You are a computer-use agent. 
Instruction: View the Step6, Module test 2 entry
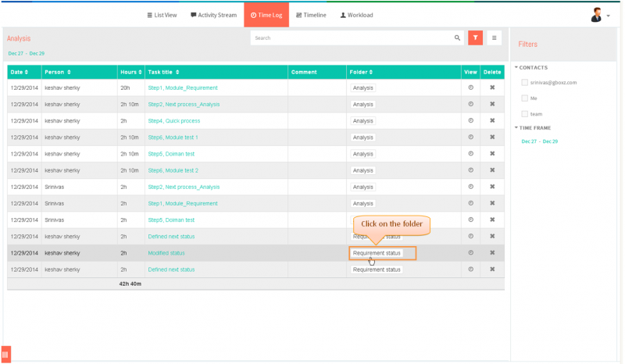coord(470,170)
